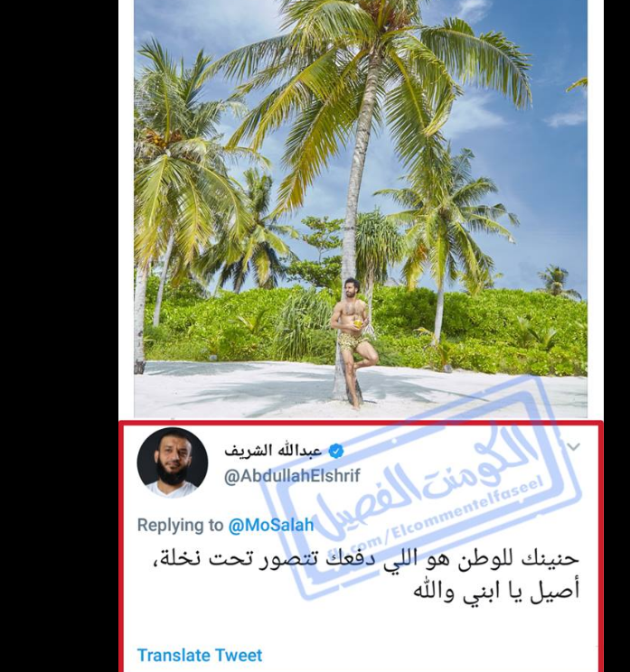Viewport: 630px width, 672px height.
Task: Click the "Replying to" label
Action: (x=180, y=525)
